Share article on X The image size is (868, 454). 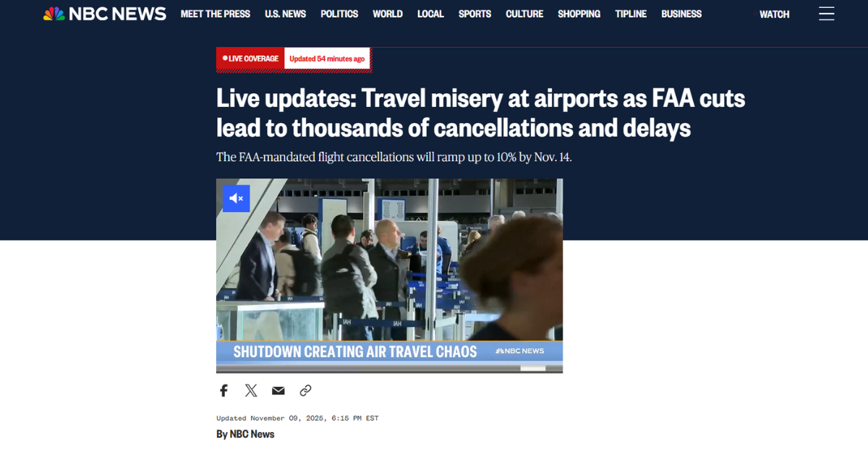(x=251, y=390)
